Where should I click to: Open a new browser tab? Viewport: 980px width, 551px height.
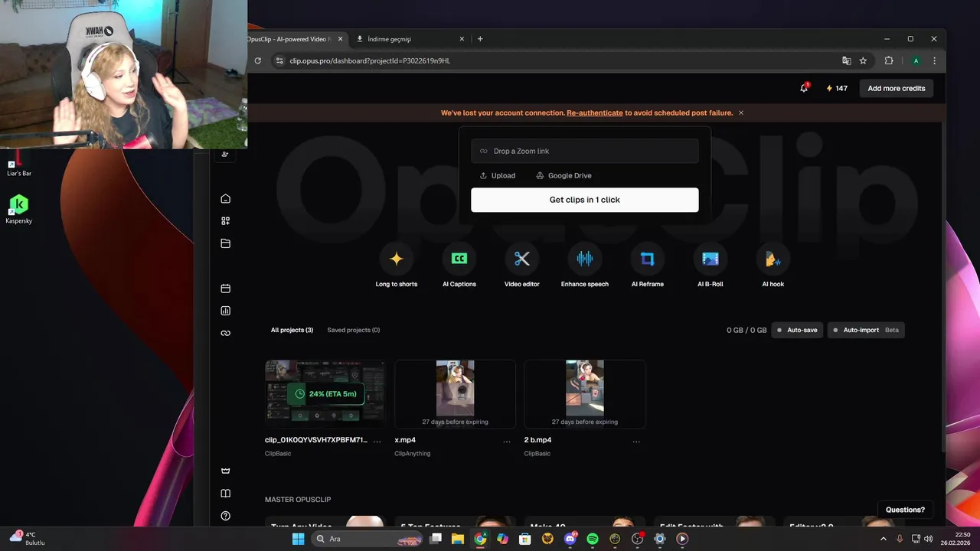pyautogui.click(x=480, y=39)
